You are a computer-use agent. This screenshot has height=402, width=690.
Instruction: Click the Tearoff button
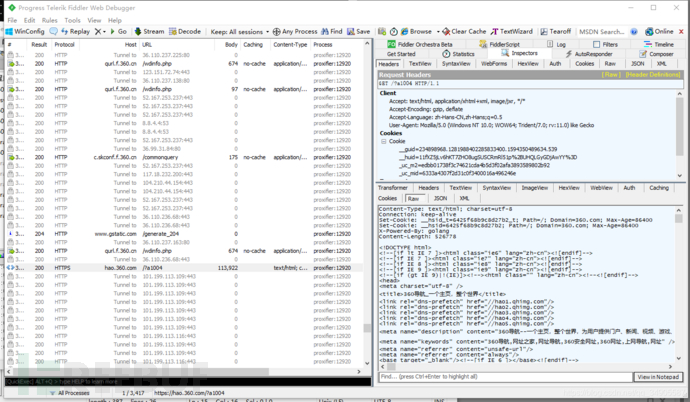point(556,32)
